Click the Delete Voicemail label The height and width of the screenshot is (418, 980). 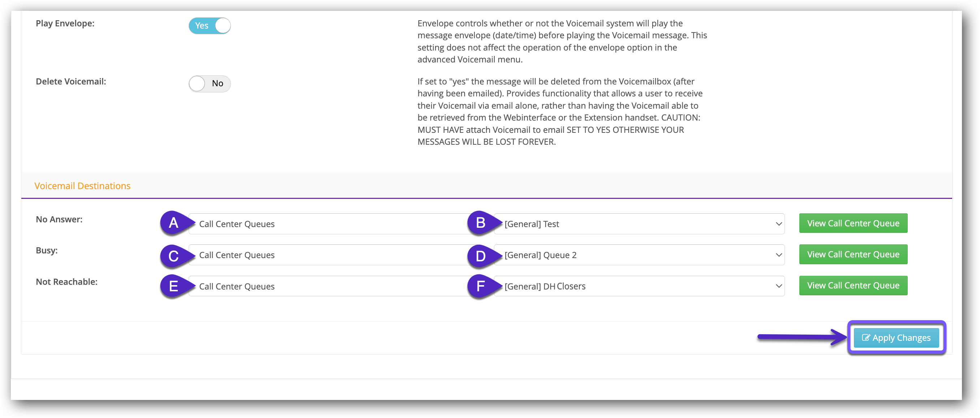(x=71, y=82)
